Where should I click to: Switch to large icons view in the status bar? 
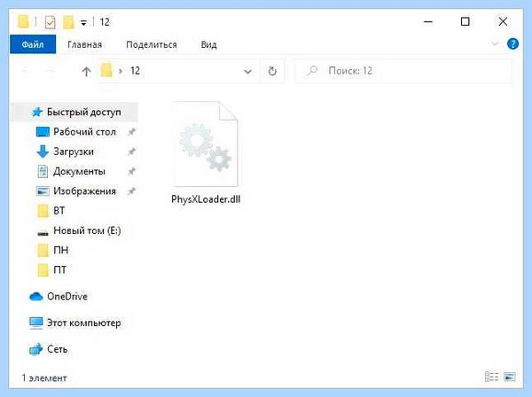pyautogui.click(x=510, y=377)
